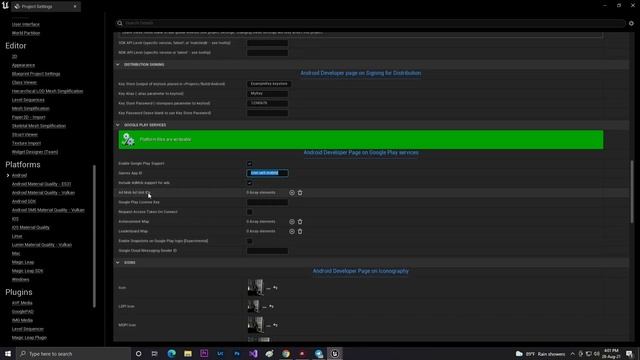
Task: Click the Key Store filename field
Action: [269, 84]
